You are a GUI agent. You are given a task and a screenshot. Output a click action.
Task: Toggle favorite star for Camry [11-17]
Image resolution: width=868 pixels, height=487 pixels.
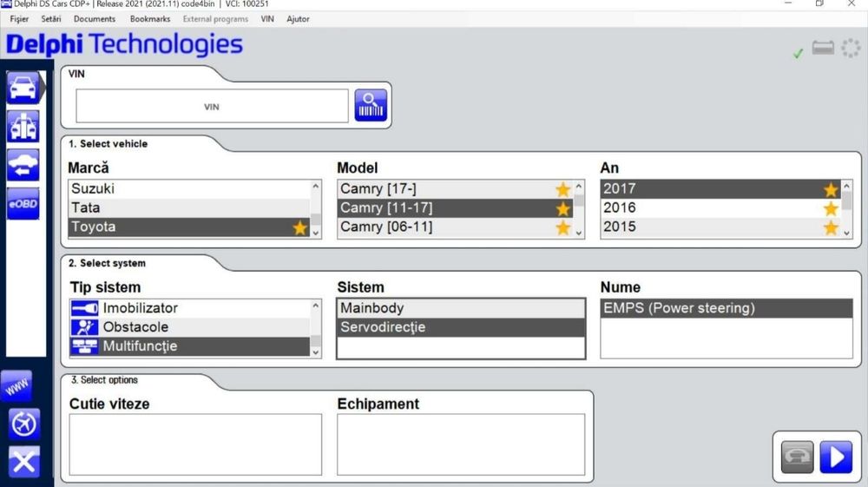562,208
